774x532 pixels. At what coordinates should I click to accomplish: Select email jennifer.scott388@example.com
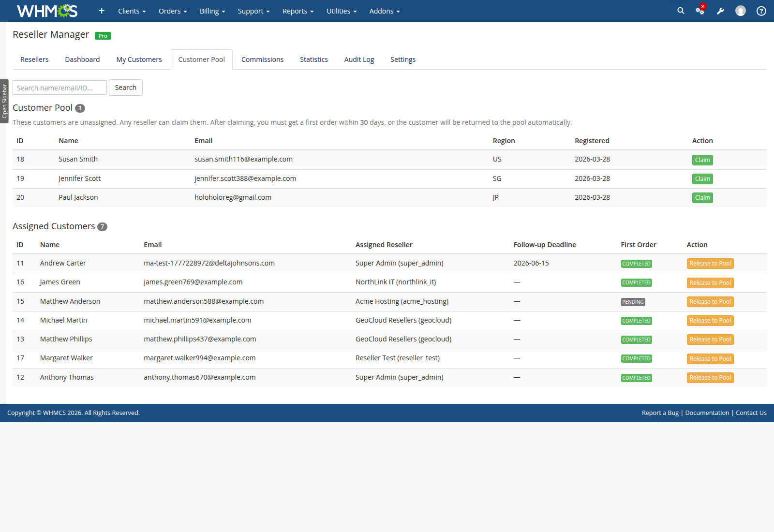point(245,178)
